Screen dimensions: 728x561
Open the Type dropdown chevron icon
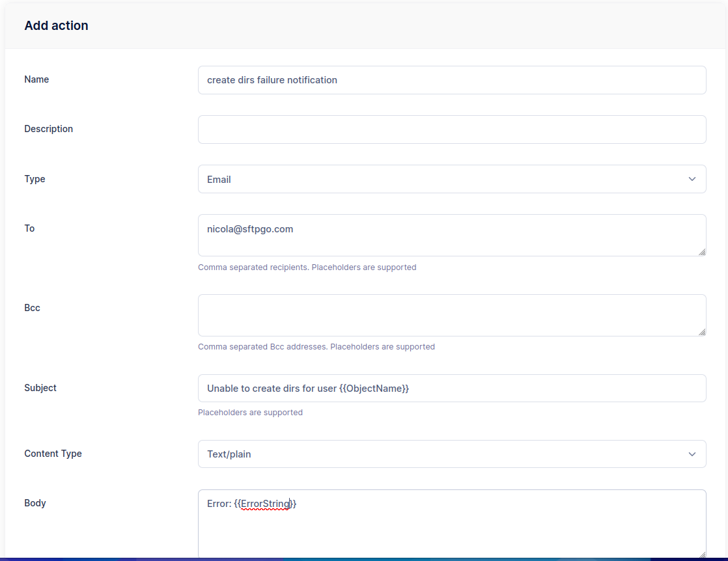[x=692, y=178]
